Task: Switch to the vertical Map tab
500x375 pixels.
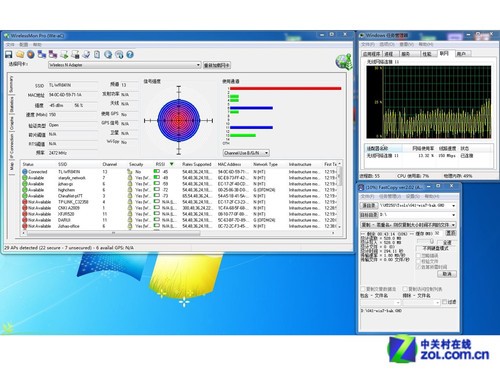Action: coord(11,166)
